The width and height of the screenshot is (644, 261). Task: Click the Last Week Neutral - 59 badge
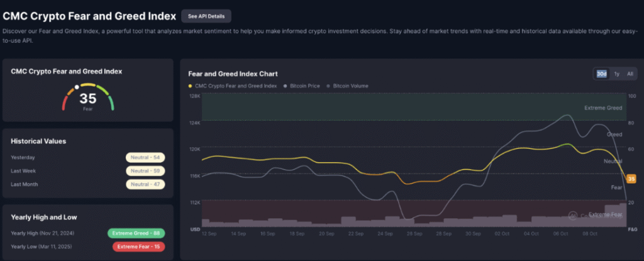coord(145,171)
